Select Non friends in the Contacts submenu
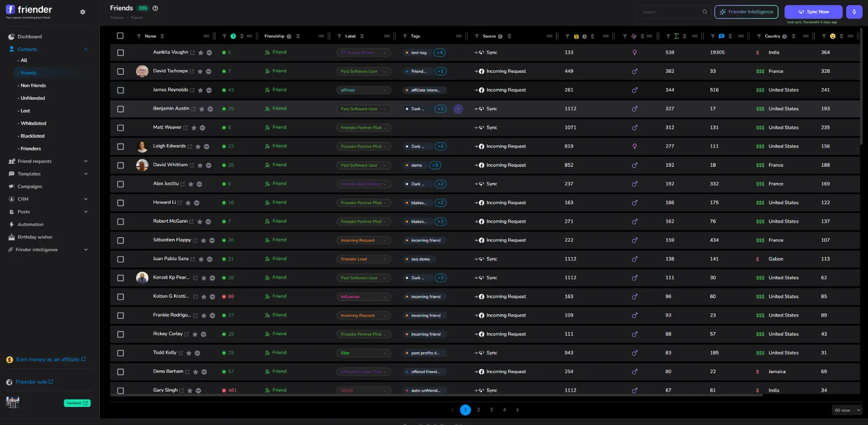The image size is (868, 425). 33,86
